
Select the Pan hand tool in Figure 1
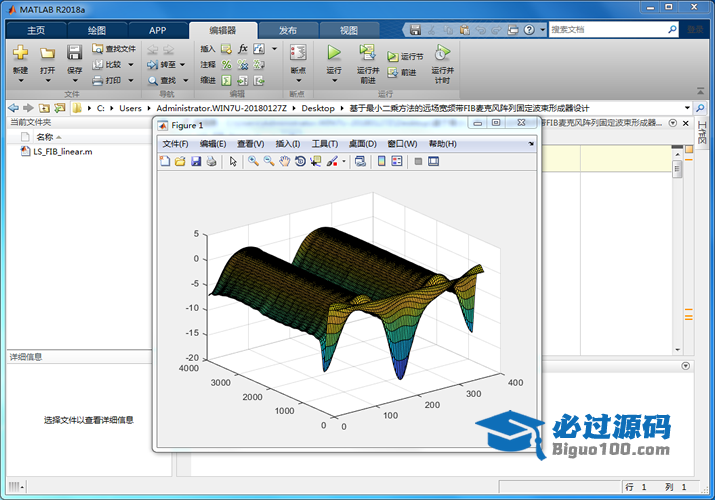pyautogui.click(x=285, y=161)
